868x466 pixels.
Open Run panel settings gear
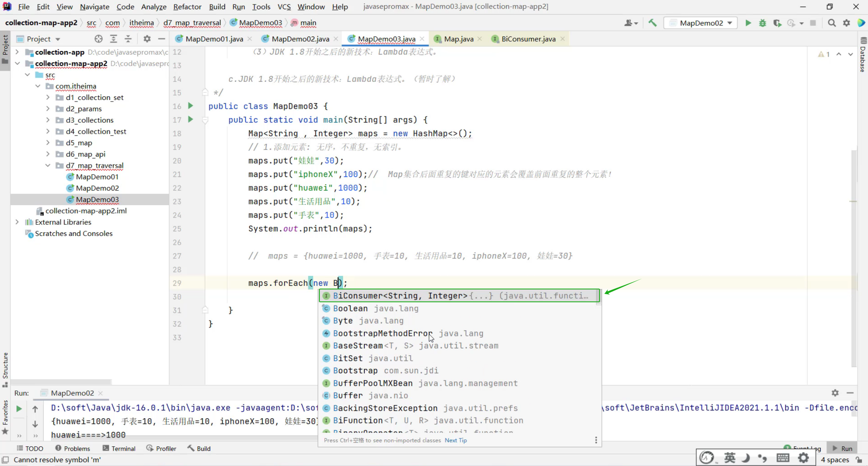point(835,393)
